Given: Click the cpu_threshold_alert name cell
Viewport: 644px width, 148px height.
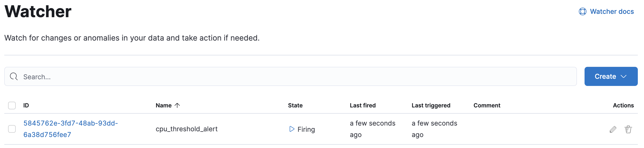Looking at the screenshot, I should coord(186,129).
